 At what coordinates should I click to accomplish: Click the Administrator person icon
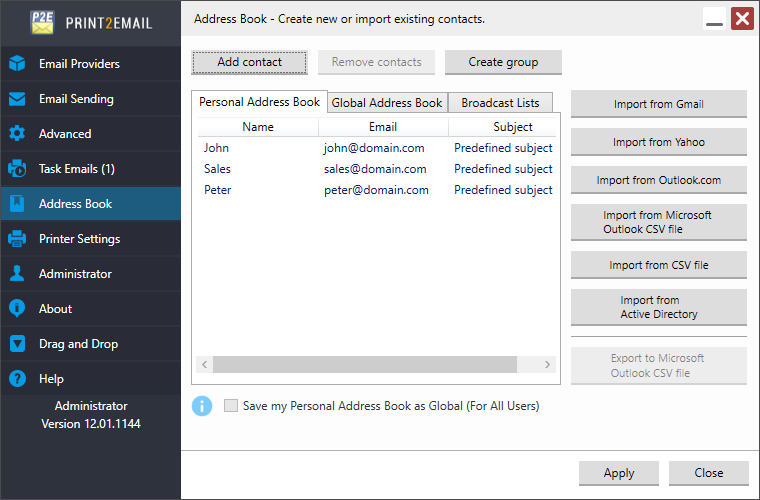(x=17, y=273)
